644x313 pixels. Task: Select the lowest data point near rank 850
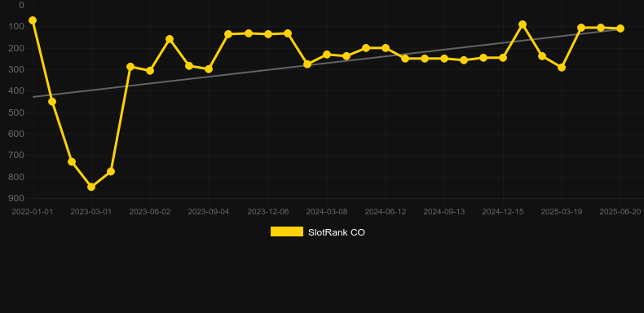tap(91, 187)
